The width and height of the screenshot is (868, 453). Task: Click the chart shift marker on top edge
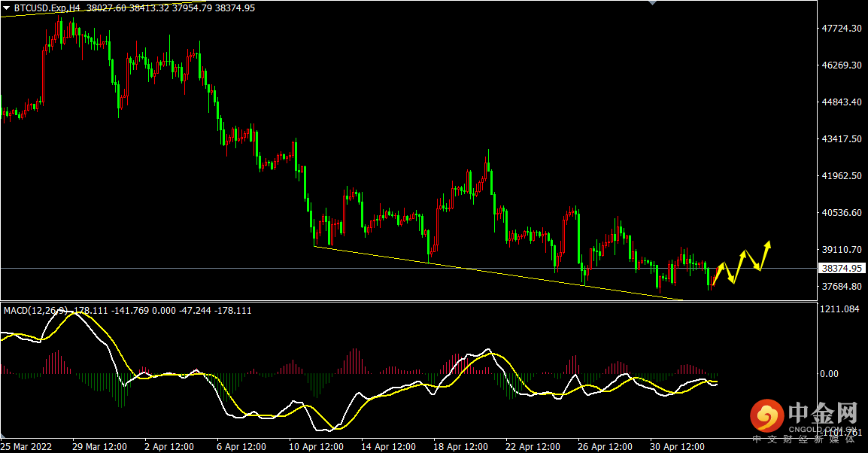coord(652,3)
